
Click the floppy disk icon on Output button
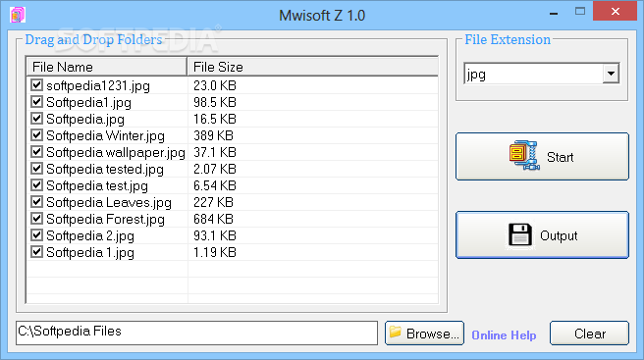(520, 235)
